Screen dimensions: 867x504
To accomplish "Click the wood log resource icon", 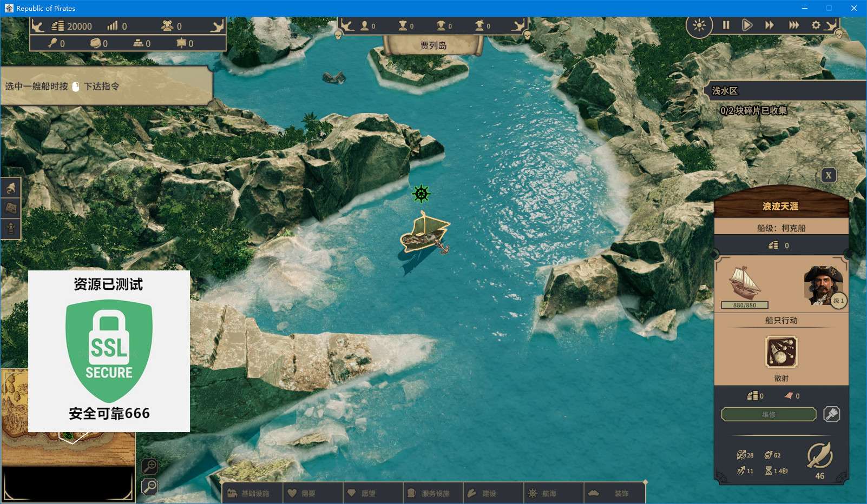I will pos(95,43).
